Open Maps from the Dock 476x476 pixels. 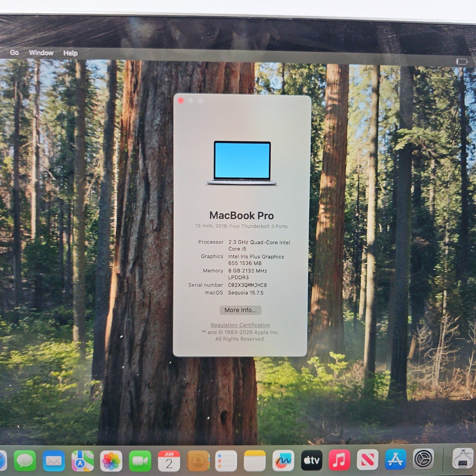point(83,461)
